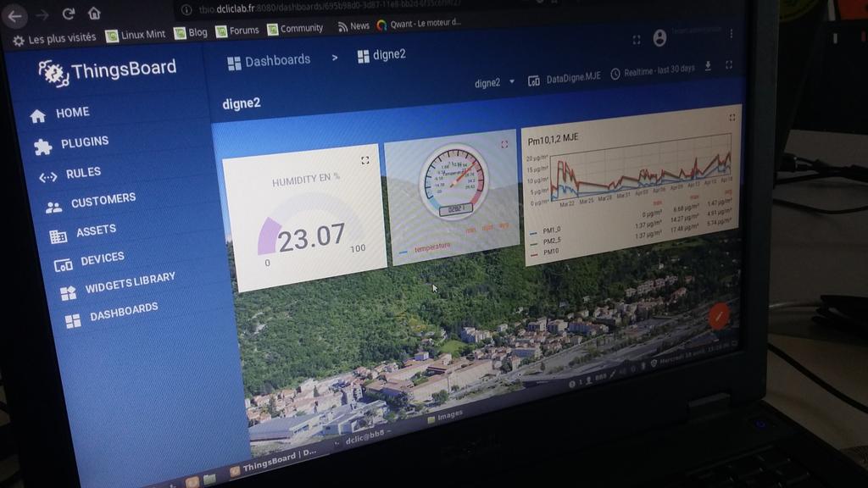
Task: Open the Linux Mint bookmark
Action: tap(136, 35)
